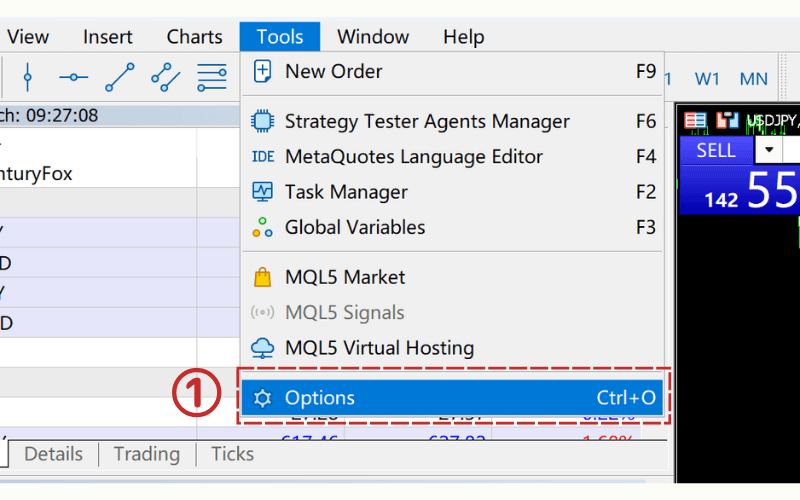Click the MQL5 Market shopping bag icon
The image size is (800, 500).
tap(262, 277)
